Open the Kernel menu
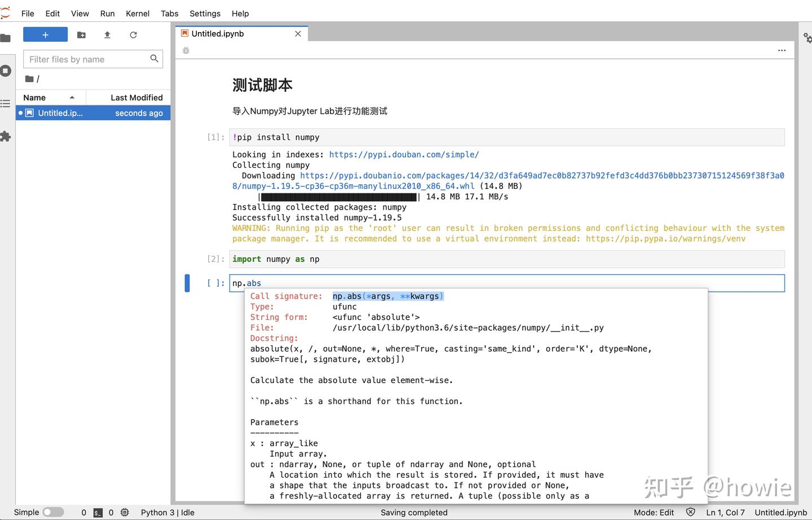 tap(138, 14)
